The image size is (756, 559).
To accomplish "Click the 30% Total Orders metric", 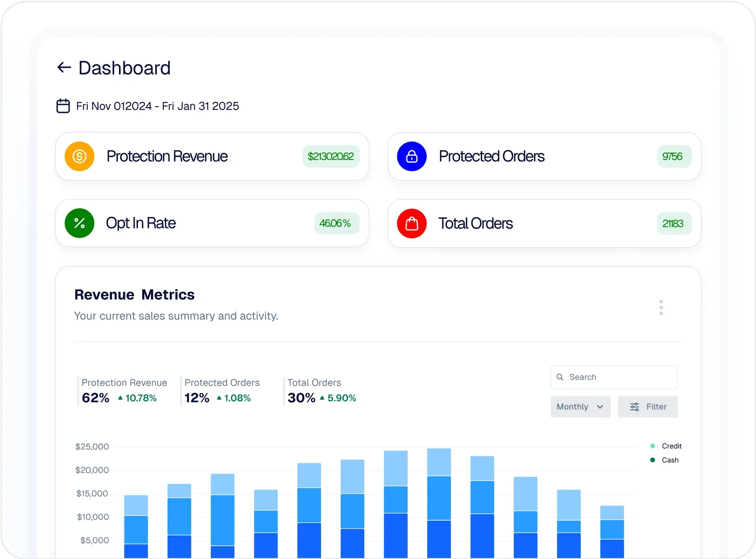I will [x=301, y=398].
